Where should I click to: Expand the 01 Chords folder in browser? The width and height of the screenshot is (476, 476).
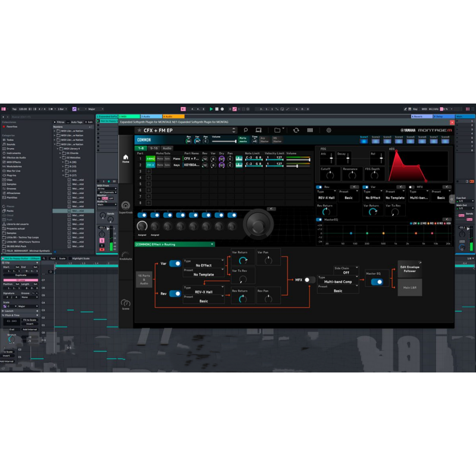(x=60, y=154)
